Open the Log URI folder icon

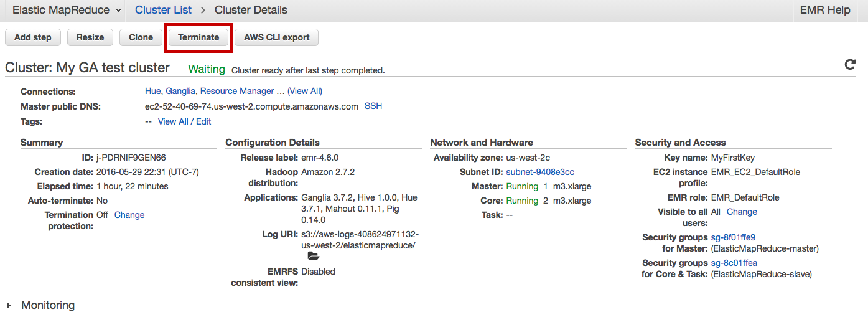point(313,256)
